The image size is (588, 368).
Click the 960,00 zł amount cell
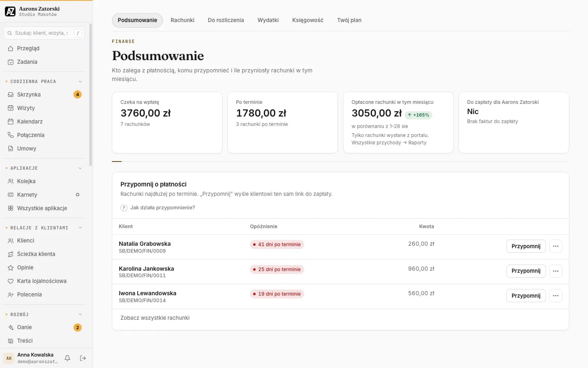421,269
